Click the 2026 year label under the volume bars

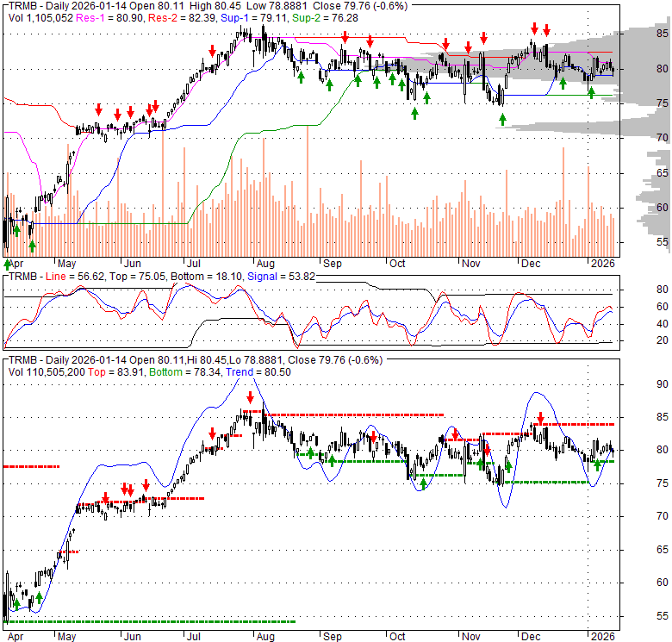[x=602, y=263]
